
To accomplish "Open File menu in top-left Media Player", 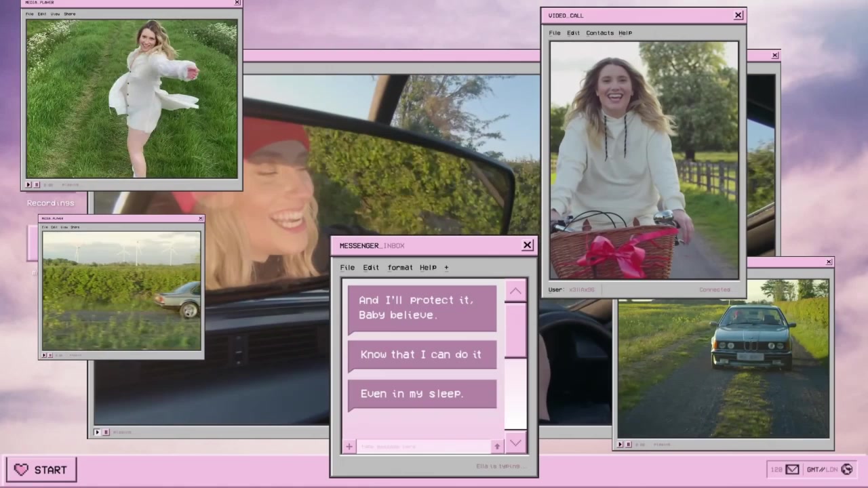I will [x=29, y=14].
